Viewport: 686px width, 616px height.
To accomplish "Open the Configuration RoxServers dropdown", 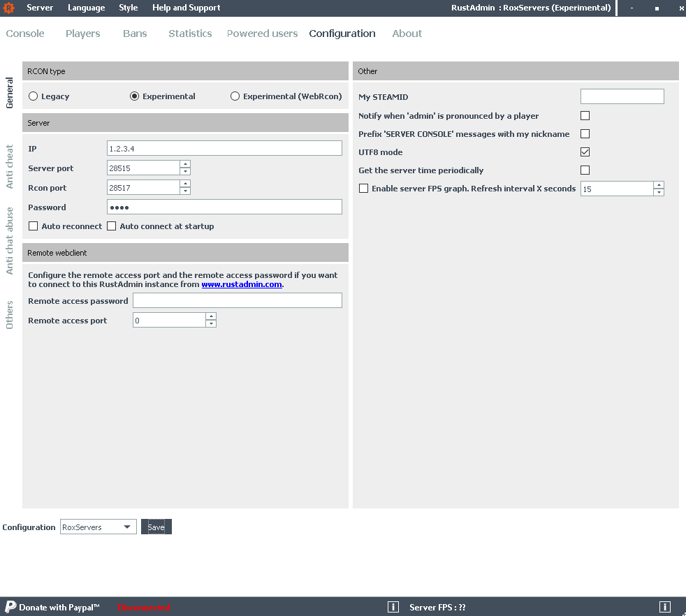I will 98,527.
